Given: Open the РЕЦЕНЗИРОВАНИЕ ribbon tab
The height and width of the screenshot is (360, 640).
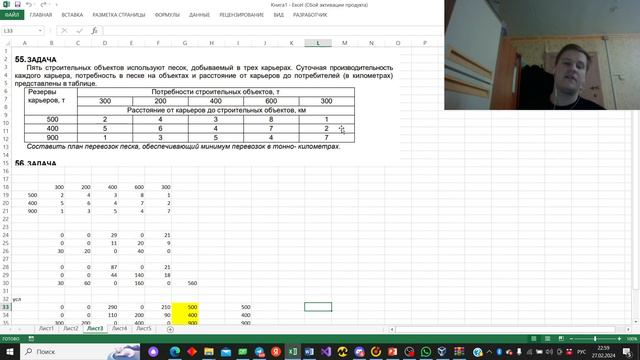Looking at the screenshot, I should click(242, 15).
